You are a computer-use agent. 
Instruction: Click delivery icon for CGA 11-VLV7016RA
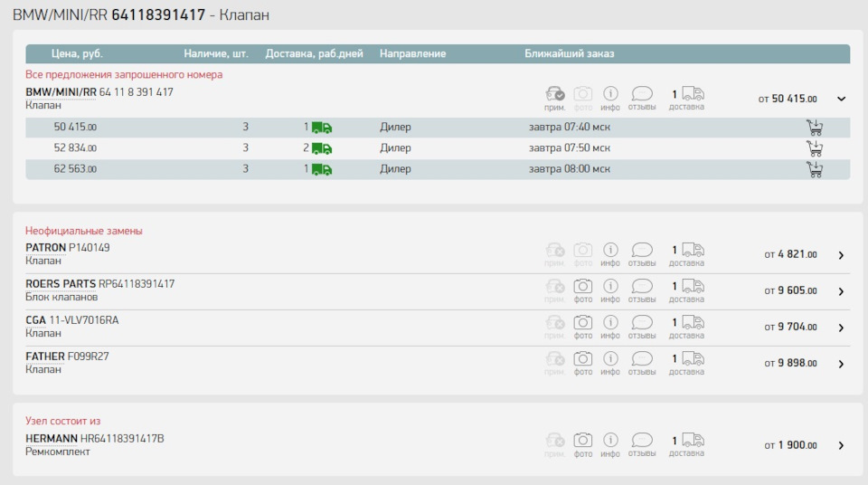pyautogui.click(x=693, y=322)
